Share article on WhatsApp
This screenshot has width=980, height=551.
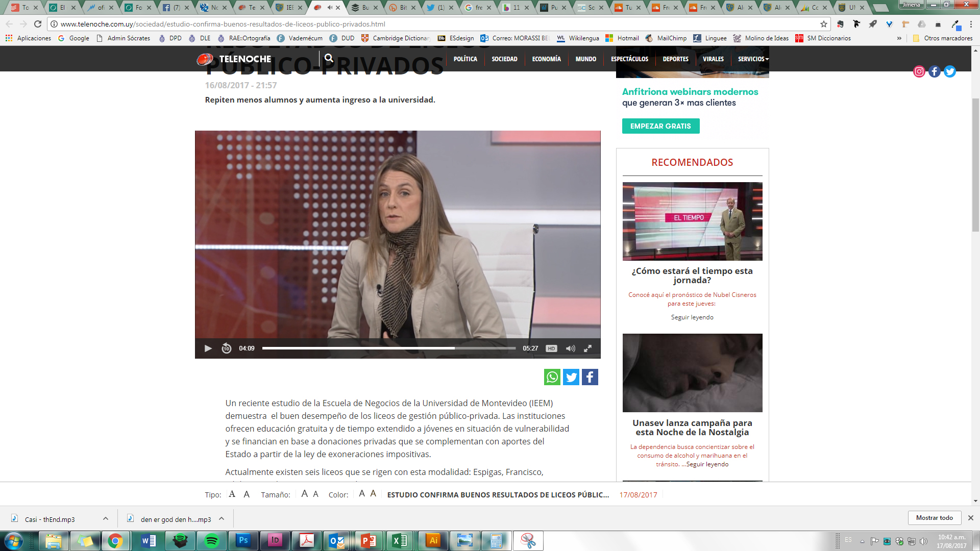(552, 377)
